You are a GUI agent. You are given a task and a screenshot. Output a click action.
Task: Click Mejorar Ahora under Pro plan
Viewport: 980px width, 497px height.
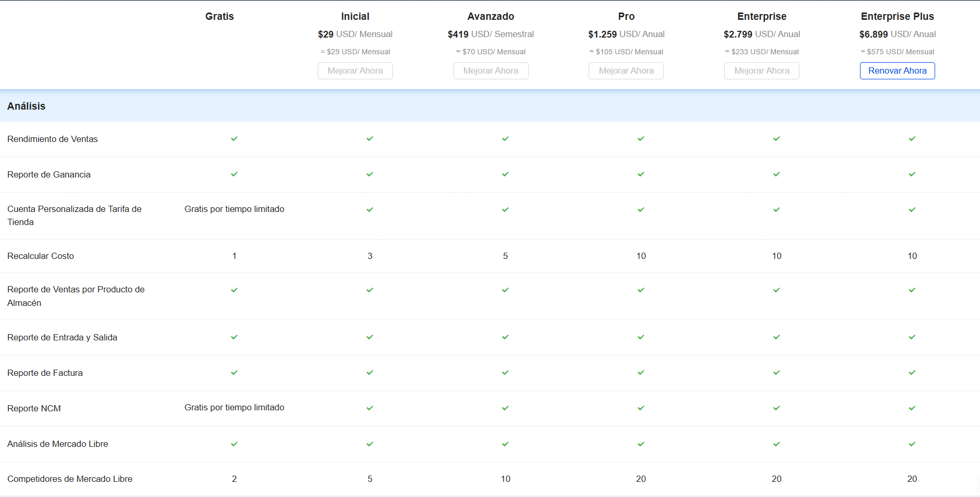point(626,70)
